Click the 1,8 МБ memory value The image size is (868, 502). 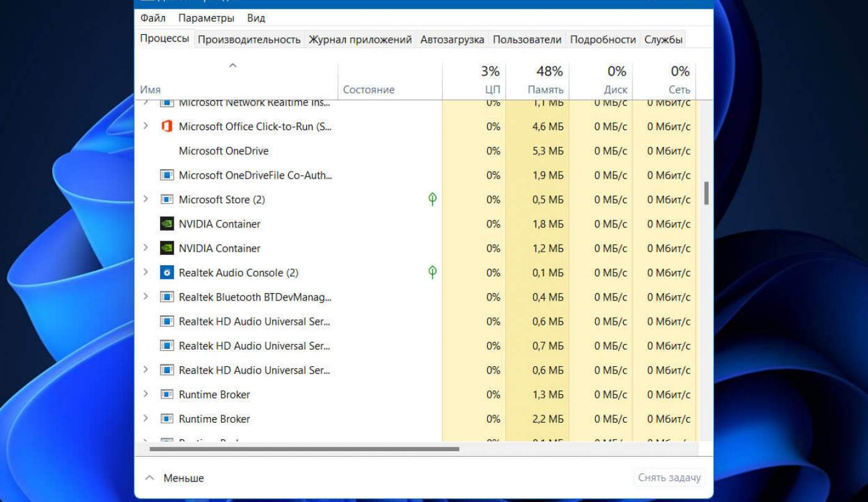tap(548, 224)
